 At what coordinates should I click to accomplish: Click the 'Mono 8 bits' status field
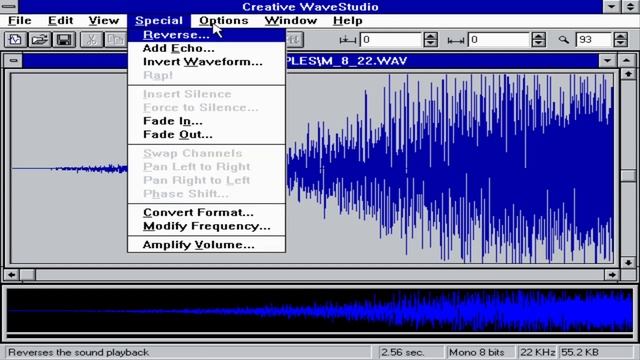click(479, 352)
